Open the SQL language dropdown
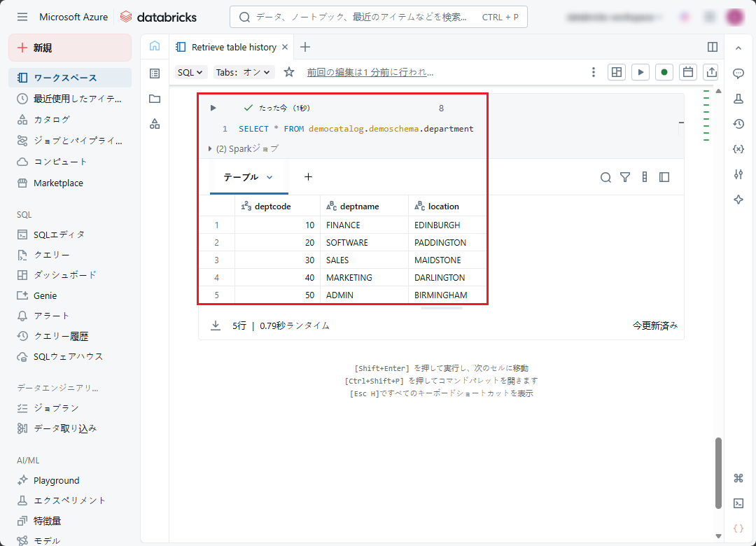The image size is (756, 546). [191, 72]
